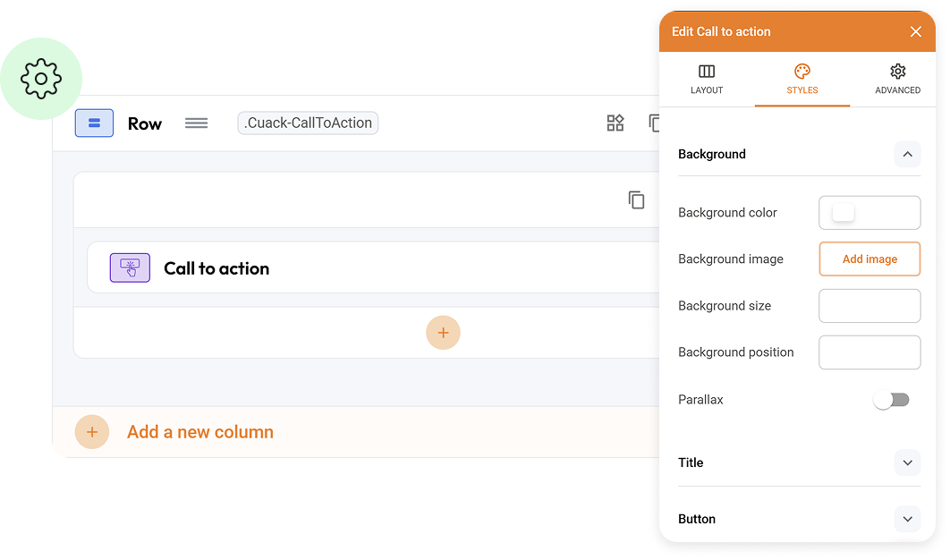Switch to the Layout tab

[x=707, y=79]
